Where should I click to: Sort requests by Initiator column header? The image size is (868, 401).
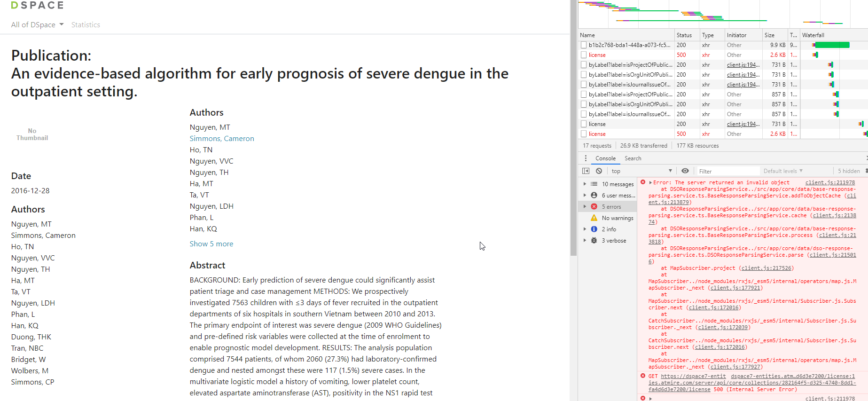743,35
